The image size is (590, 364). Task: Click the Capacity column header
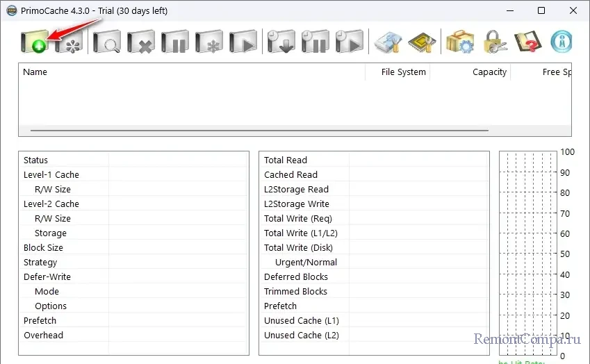point(471,72)
